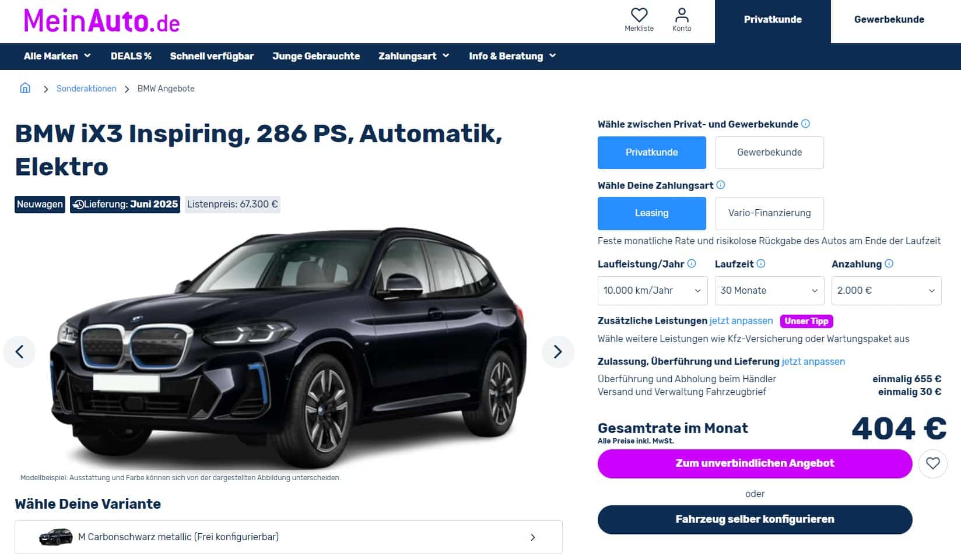
Task: Open the 10.000 km/Jahr dropdown
Action: [653, 291]
